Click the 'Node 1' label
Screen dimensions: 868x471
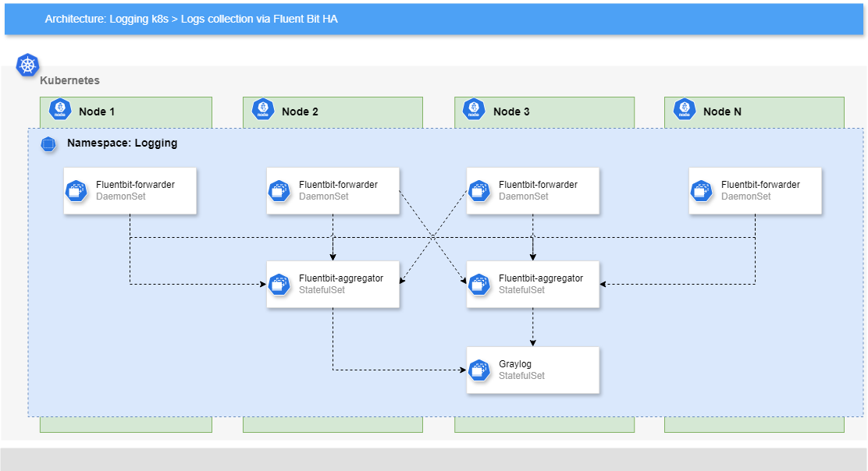coord(97,112)
